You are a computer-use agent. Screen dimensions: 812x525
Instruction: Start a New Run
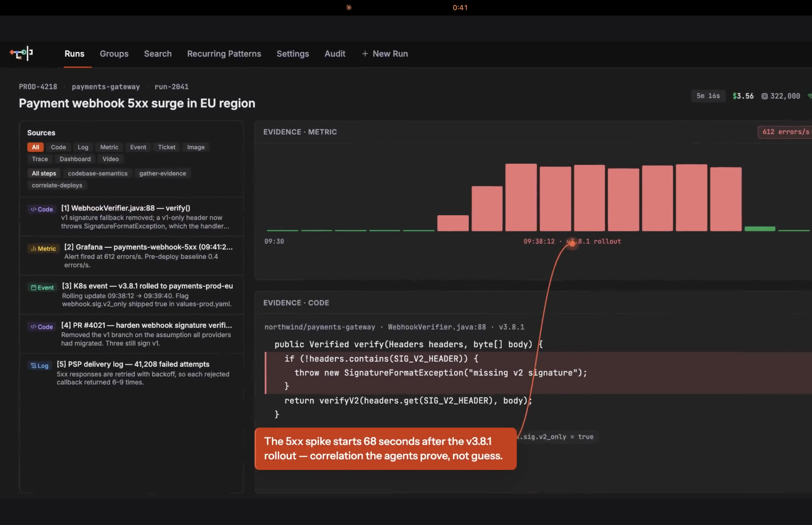(385, 54)
